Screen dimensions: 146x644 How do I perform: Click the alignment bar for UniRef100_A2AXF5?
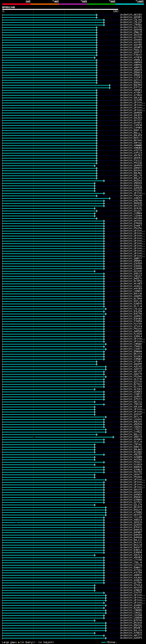[54, 638]
